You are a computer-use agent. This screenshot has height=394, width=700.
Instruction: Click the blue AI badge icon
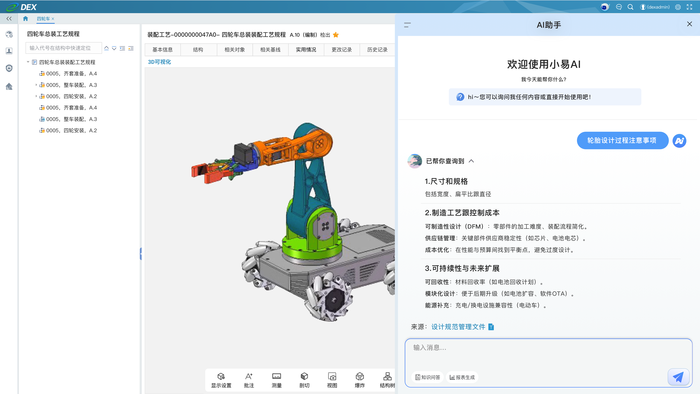pos(679,141)
